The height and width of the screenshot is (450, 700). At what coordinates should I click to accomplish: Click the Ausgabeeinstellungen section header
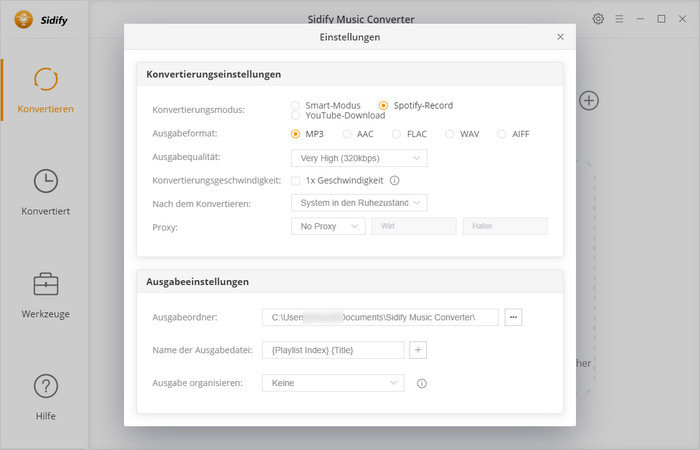click(x=197, y=282)
